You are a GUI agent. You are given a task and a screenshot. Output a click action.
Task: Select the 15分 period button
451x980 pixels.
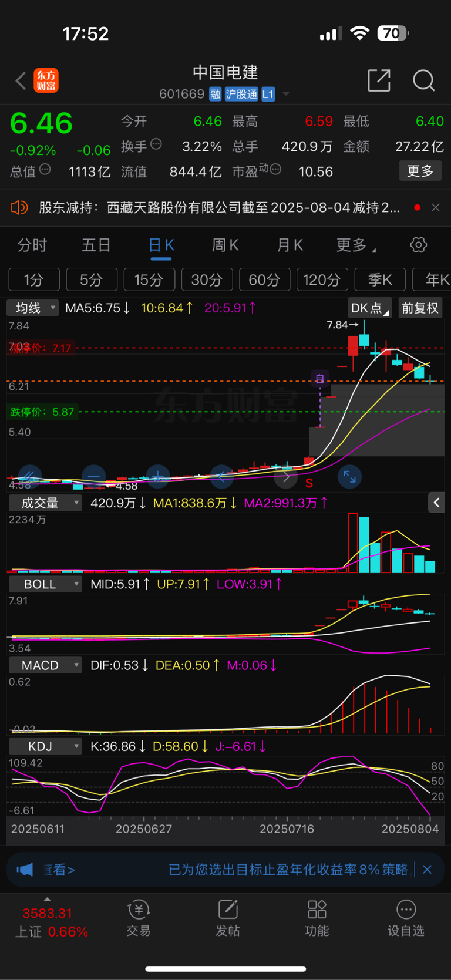[149, 279]
